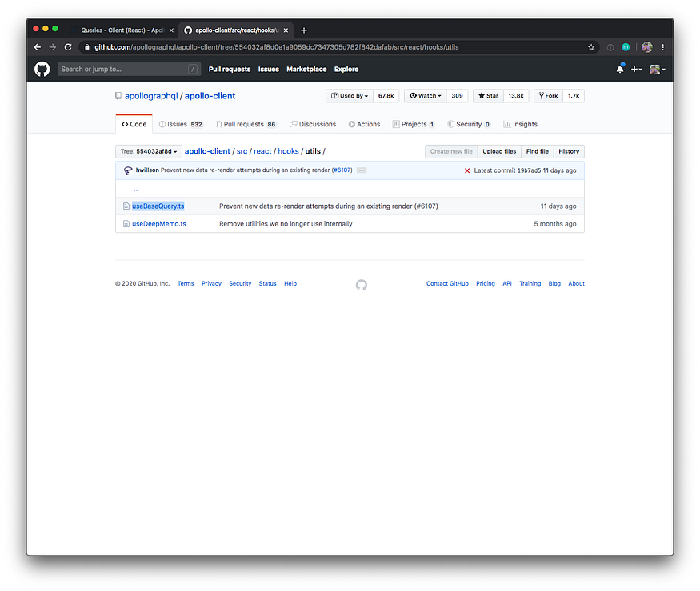The width and height of the screenshot is (700, 591).
Task: Open the Contact GitHub footer link
Action: coord(447,283)
